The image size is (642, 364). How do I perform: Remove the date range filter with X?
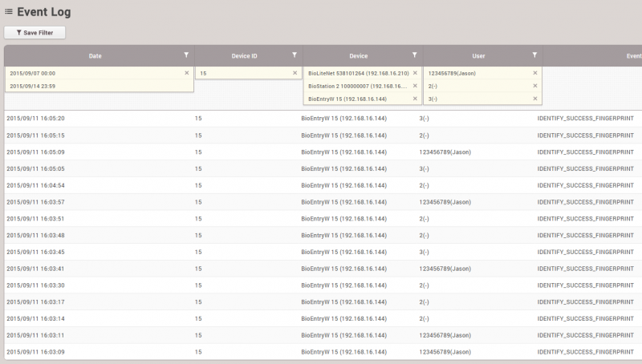pyautogui.click(x=187, y=73)
